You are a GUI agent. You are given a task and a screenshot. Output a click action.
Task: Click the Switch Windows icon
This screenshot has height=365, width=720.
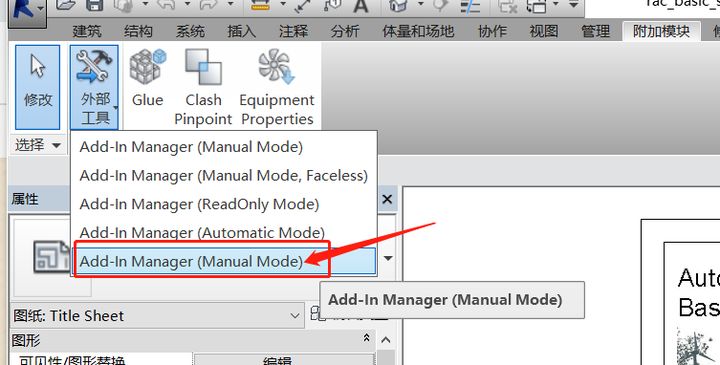coord(536,6)
